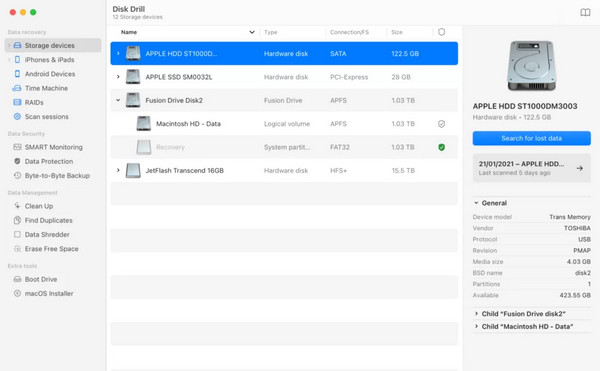This screenshot has width=600, height=371.
Task: Click the RAIDs icon
Action: (17, 102)
